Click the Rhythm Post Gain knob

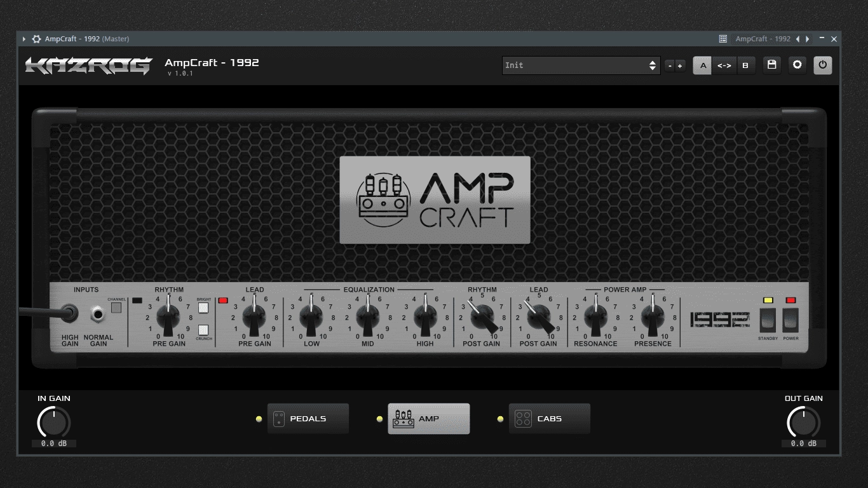point(482,316)
